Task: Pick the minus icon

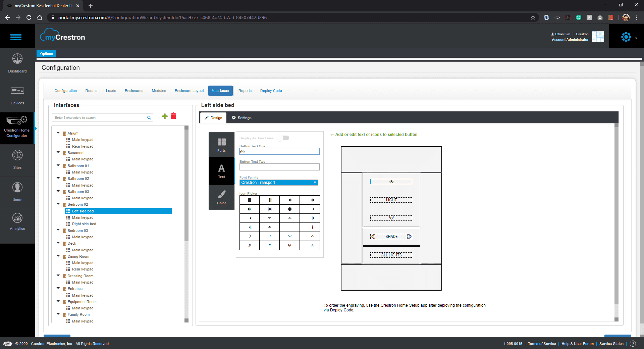Action: point(290,227)
